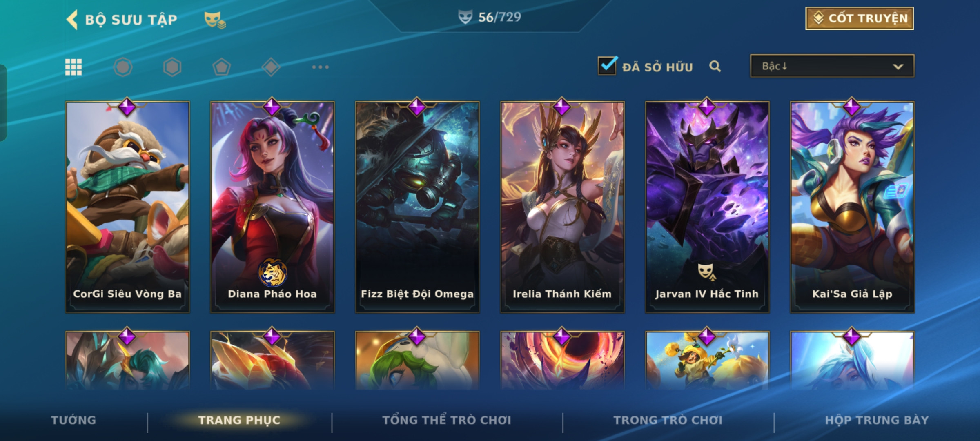Switch to the Tướng tab
The image size is (980, 441).
click(73, 420)
